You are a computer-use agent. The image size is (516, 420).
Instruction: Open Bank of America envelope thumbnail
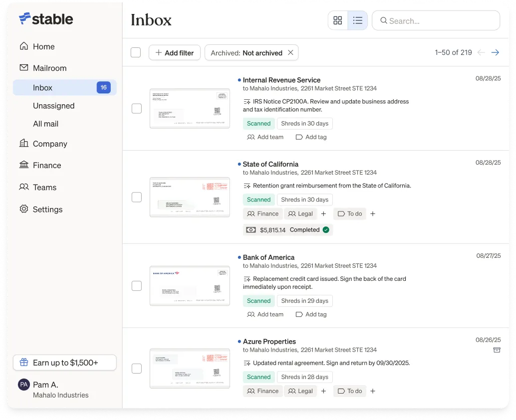190,285
